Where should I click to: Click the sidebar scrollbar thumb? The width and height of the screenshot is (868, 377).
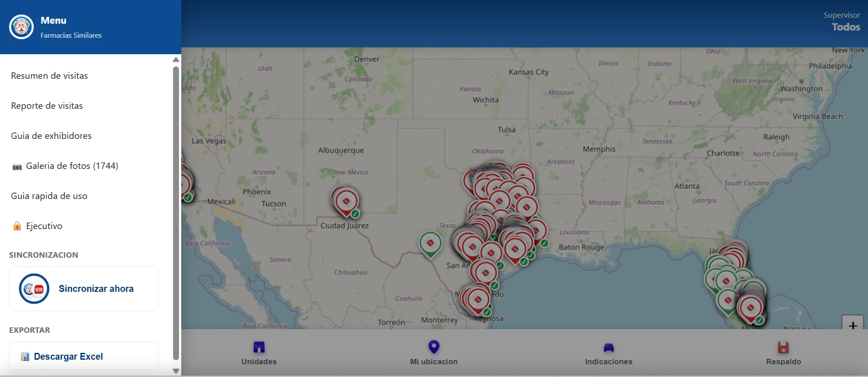[x=176, y=214]
